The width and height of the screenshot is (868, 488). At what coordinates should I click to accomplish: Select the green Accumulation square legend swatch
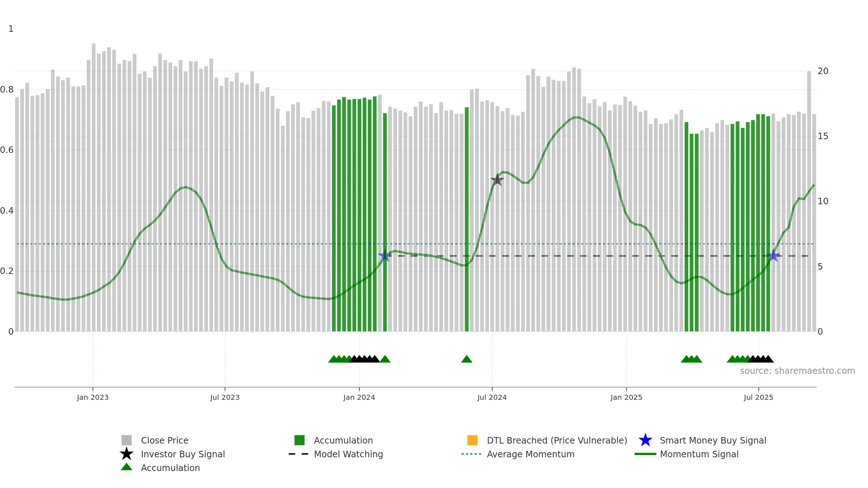[299, 440]
